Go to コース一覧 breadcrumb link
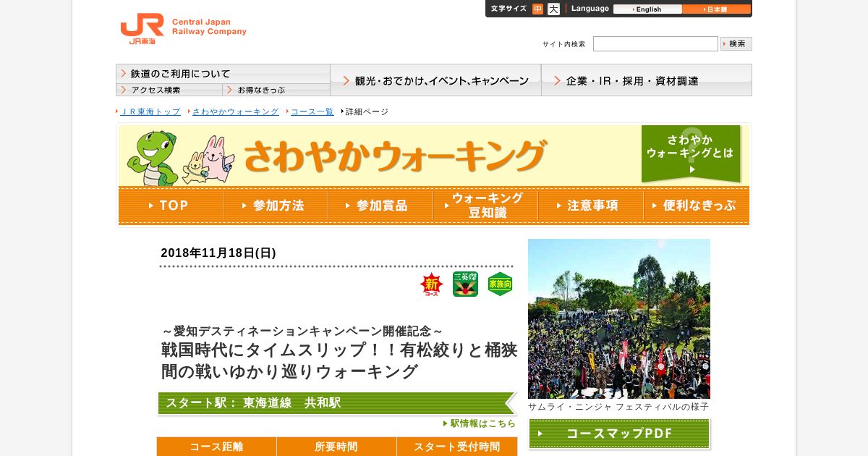 point(312,111)
